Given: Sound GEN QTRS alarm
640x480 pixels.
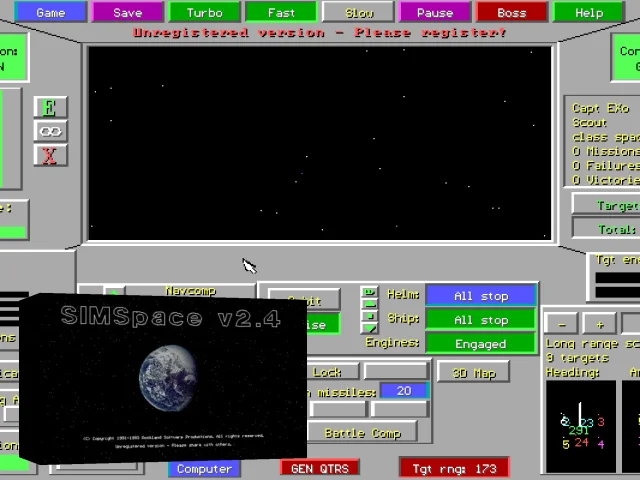Looking at the screenshot, I should [x=320, y=469].
